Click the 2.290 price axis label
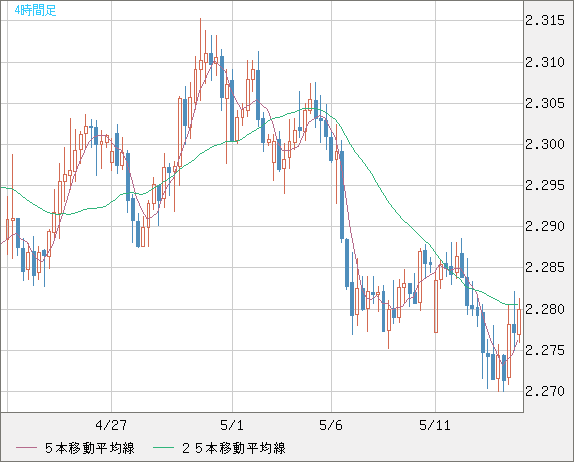Image resolution: width=574 pixels, height=462 pixels. [x=545, y=226]
